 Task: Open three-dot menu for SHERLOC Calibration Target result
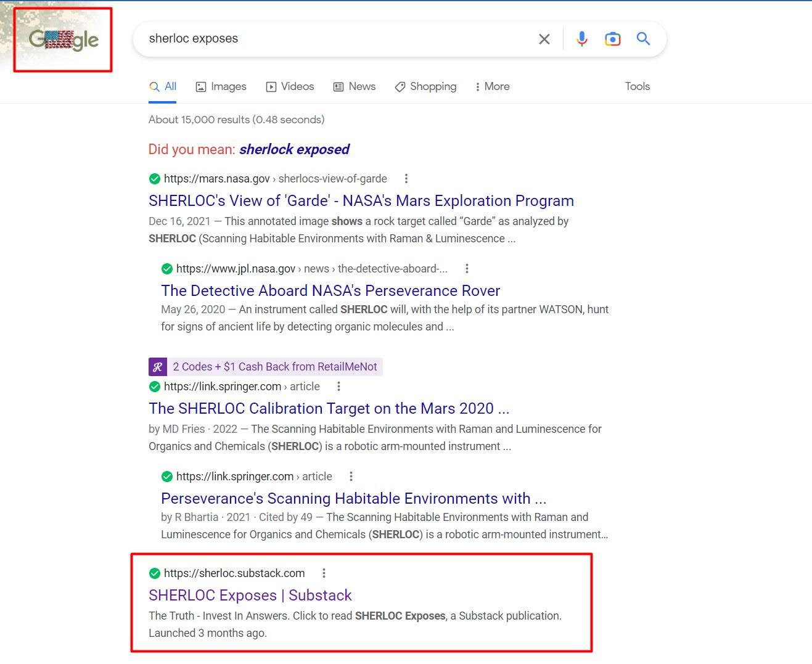(338, 387)
